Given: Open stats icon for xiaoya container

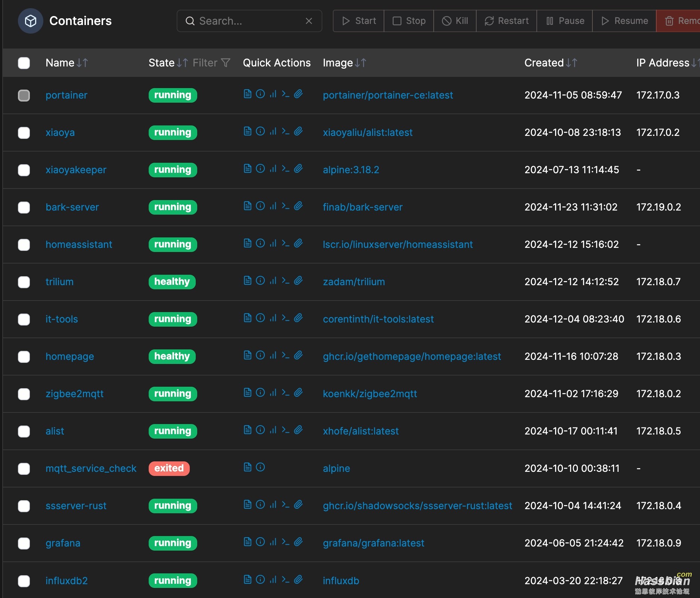Looking at the screenshot, I should pyautogui.click(x=273, y=131).
